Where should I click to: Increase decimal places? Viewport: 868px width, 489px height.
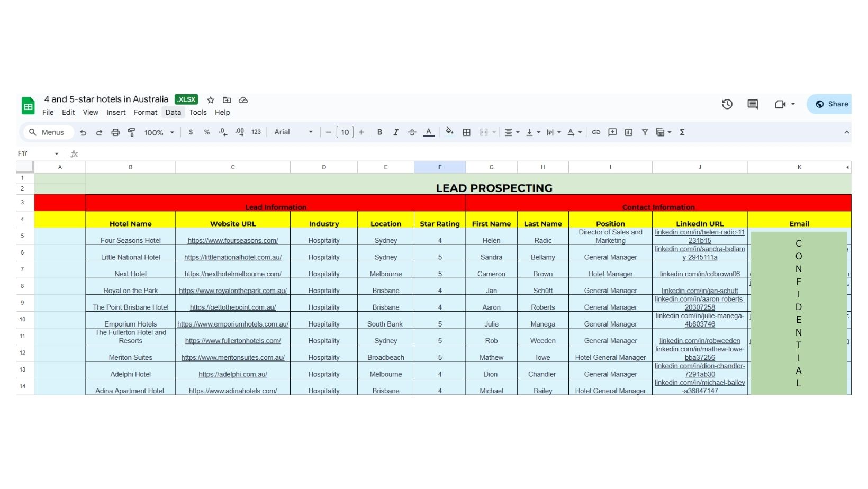tap(240, 132)
